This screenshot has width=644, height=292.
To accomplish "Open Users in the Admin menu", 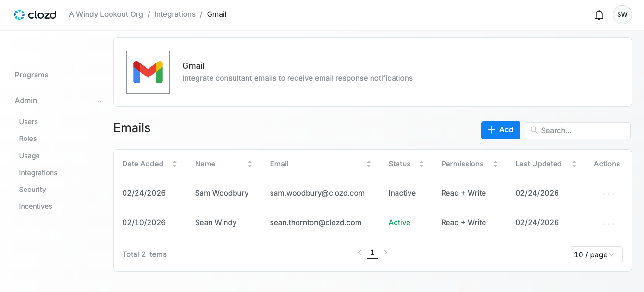I will 28,122.
